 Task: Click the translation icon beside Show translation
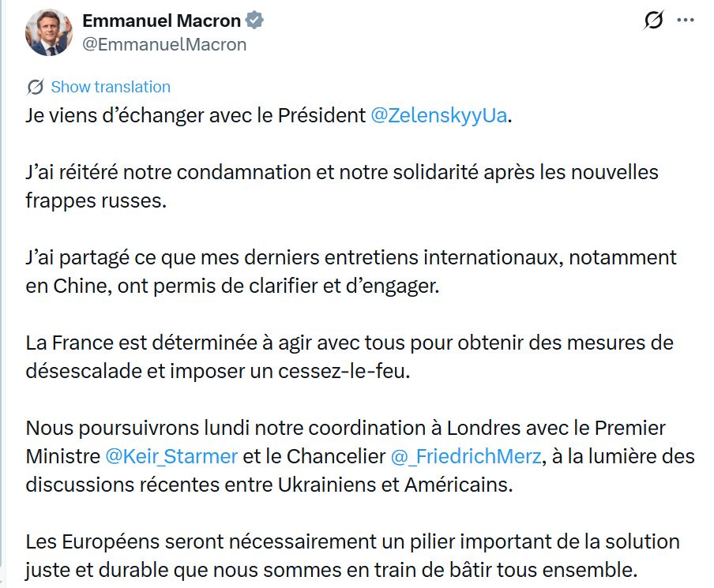click(35, 87)
